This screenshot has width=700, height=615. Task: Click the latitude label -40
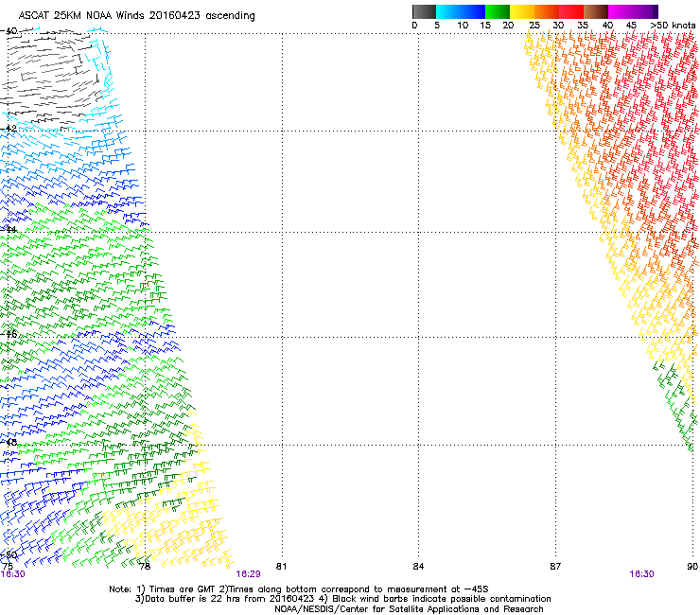9,31
